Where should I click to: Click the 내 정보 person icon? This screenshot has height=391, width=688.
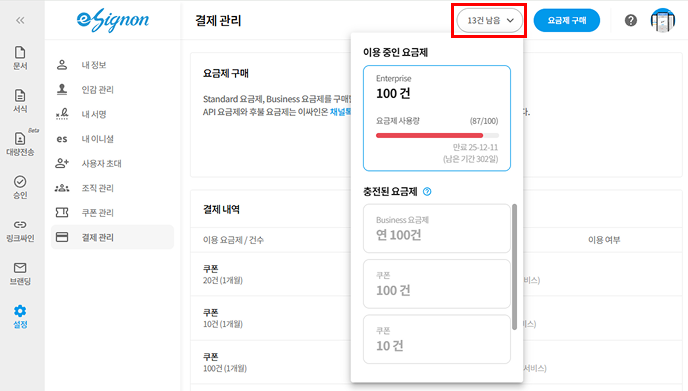coord(62,65)
